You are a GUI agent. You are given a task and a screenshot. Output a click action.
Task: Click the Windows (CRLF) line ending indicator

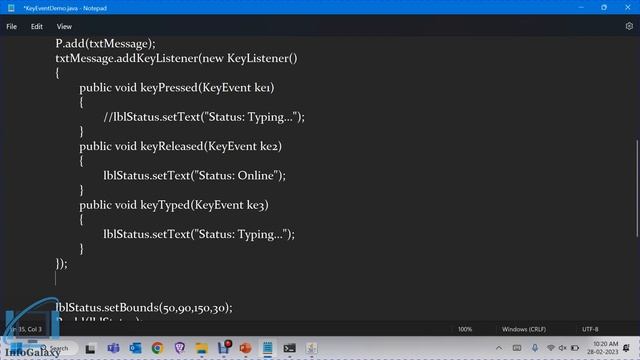click(x=524, y=329)
